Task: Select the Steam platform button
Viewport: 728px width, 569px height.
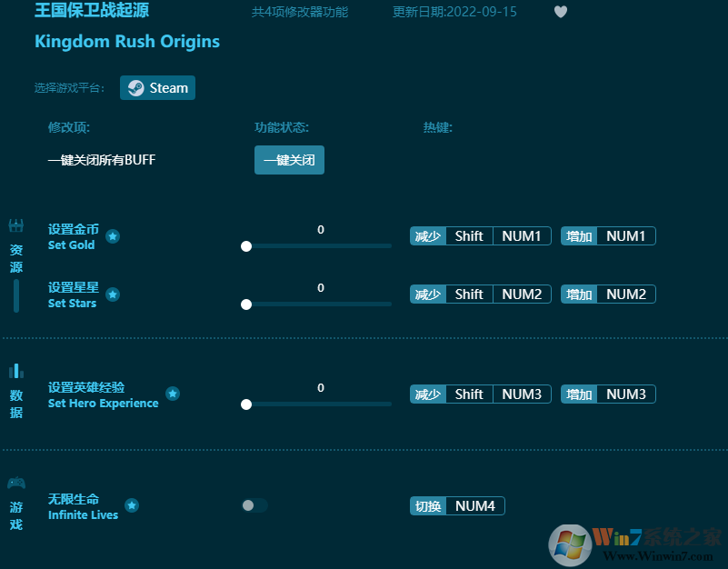Action: coord(157,88)
